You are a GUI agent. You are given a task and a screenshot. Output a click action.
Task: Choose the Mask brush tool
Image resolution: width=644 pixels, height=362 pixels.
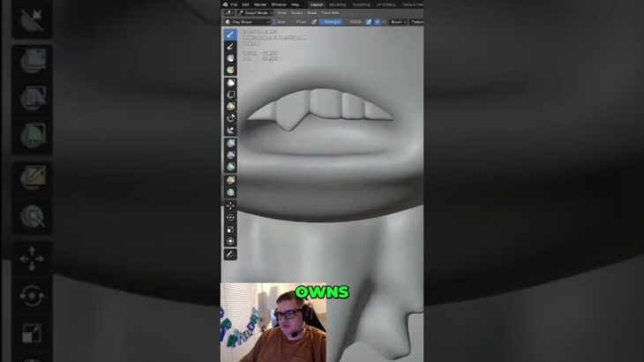[230, 58]
